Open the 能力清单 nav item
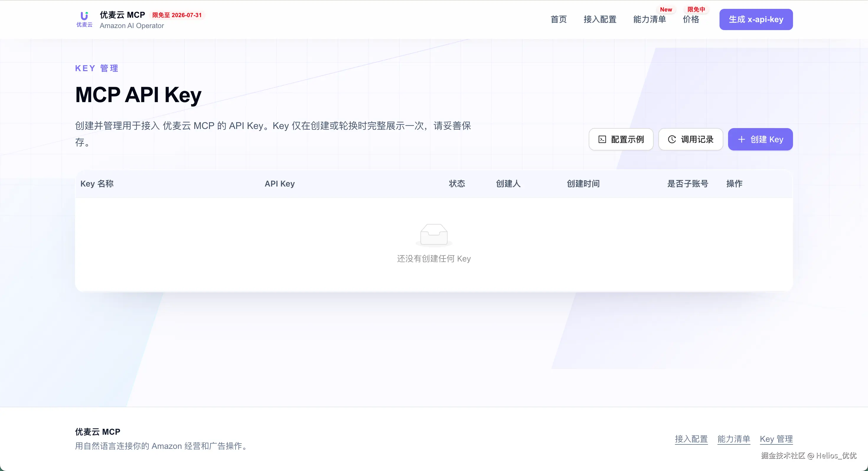 [x=650, y=19]
